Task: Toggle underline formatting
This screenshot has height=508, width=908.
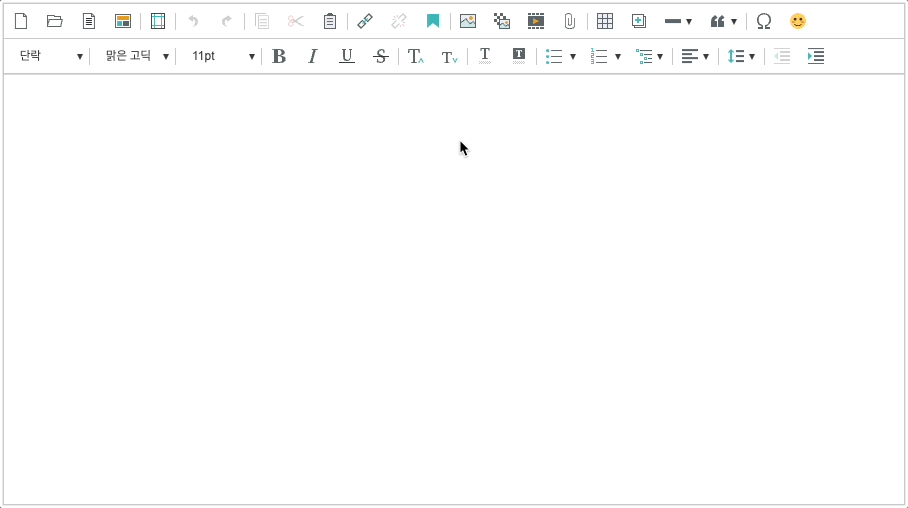Action: [347, 56]
